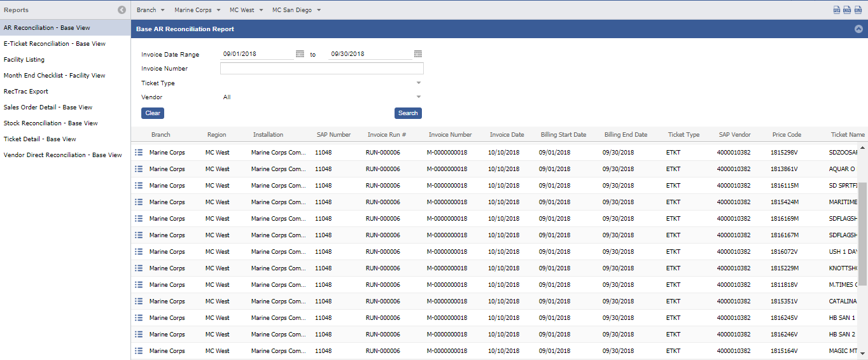Image resolution: width=868 pixels, height=360 pixels.
Task: Export the report as XLS
Action: pyautogui.click(x=858, y=10)
